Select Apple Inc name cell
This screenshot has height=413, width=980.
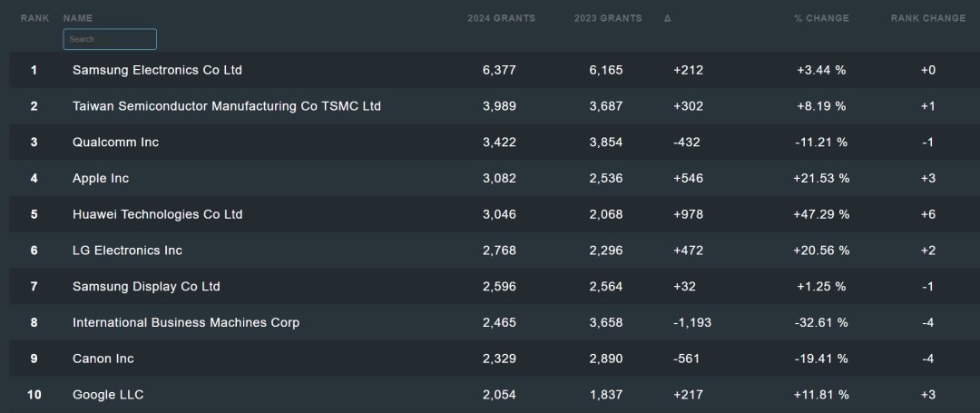coord(101,179)
